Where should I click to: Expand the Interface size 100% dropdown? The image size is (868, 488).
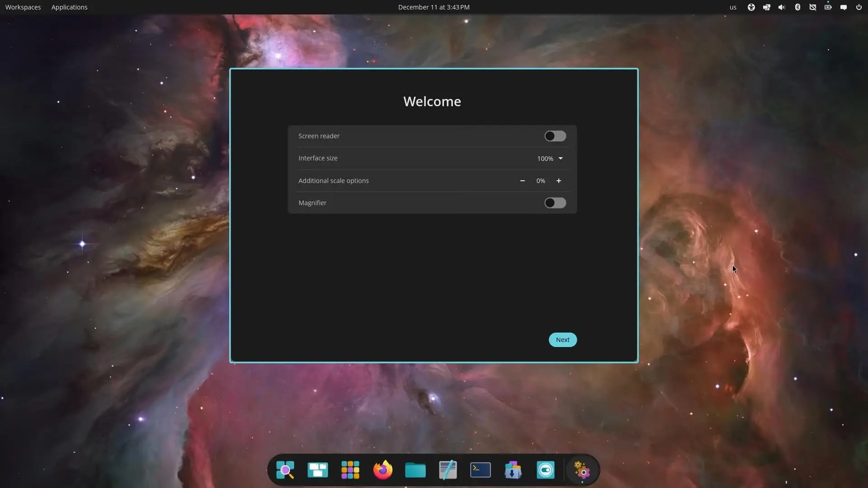point(550,159)
